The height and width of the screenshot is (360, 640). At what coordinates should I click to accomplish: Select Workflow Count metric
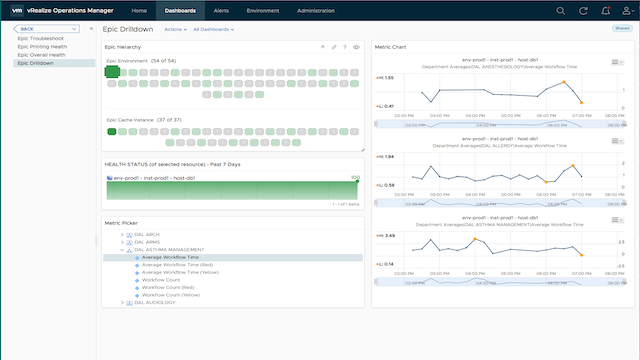click(x=161, y=280)
